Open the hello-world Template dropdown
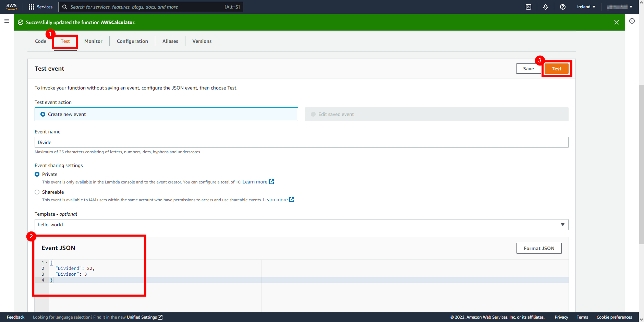The height and width of the screenshot is (322, 644). (562, 225)
